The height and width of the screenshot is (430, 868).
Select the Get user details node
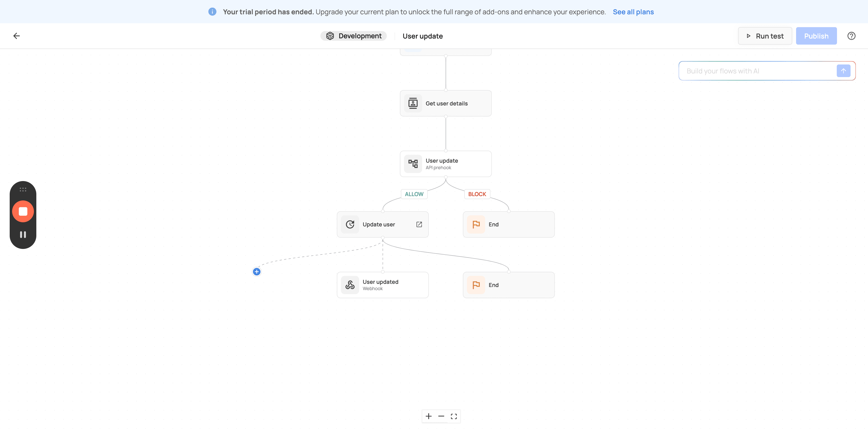pyautogui.click(x=445, y=103)
